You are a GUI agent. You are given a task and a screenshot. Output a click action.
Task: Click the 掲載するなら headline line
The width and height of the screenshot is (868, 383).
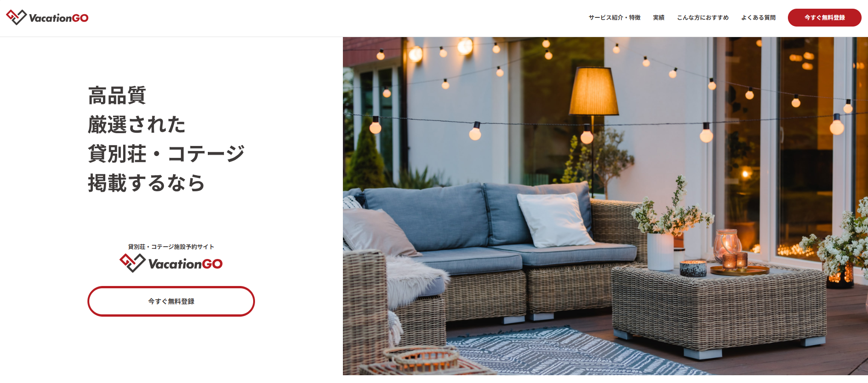pos(146,183)
